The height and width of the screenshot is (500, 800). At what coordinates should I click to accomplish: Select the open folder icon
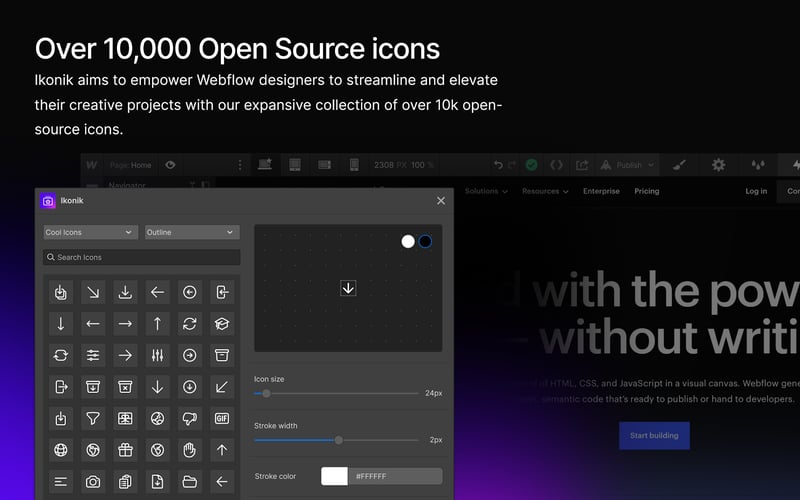tap(189, 482)
